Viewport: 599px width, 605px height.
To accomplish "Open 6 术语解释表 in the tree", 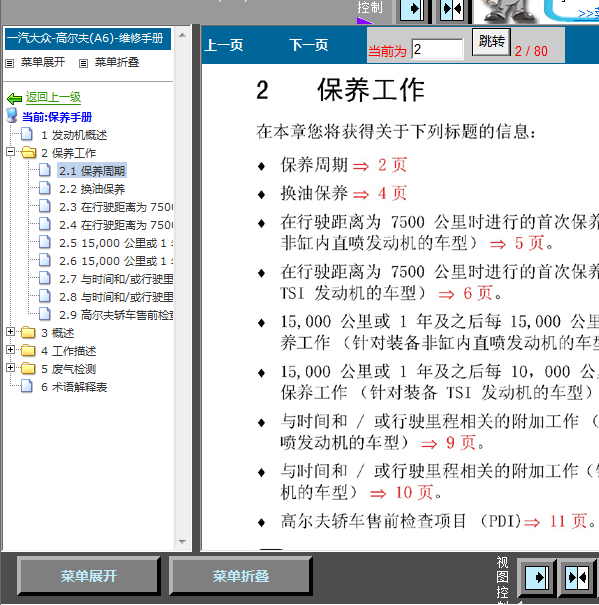I will [74, 387].
